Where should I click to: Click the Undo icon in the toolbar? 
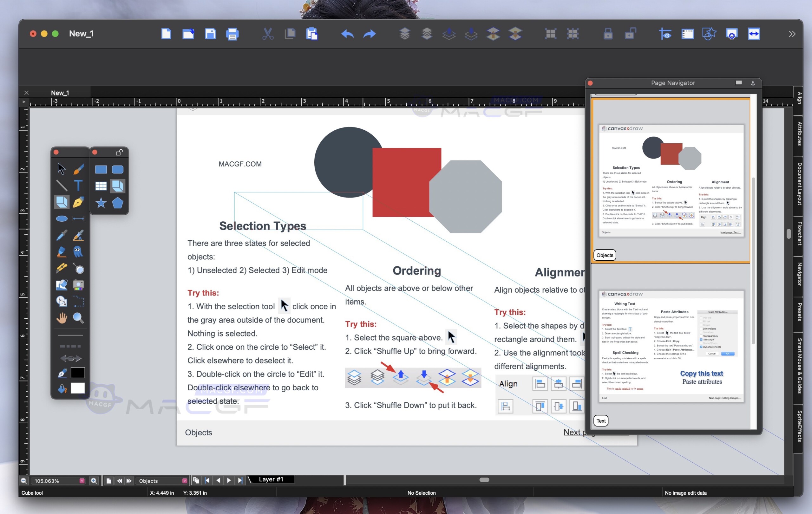(x=347, y=34)
